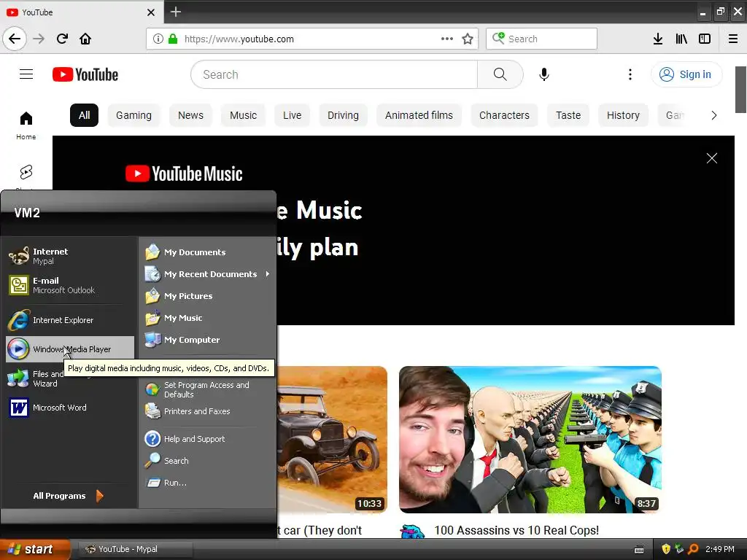
Task: Show site information via the info icon
Action: [158, 39]
